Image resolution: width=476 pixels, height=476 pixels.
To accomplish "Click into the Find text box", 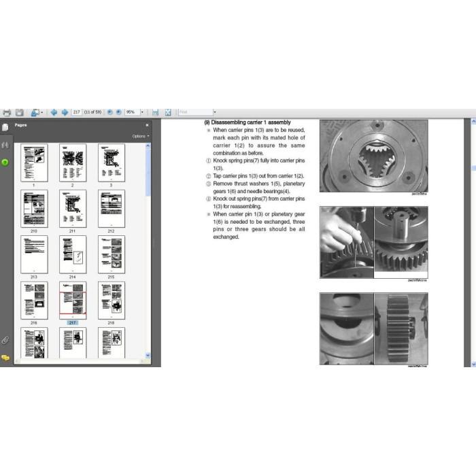I will 195,112.
